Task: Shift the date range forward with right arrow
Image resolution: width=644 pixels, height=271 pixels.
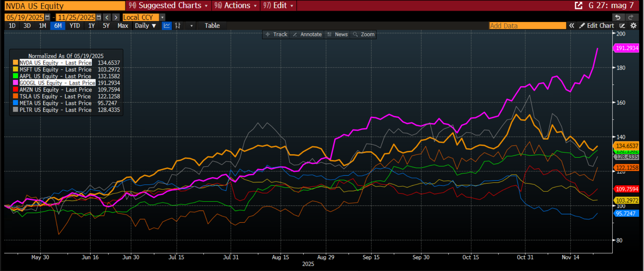Action: point(116,17)
